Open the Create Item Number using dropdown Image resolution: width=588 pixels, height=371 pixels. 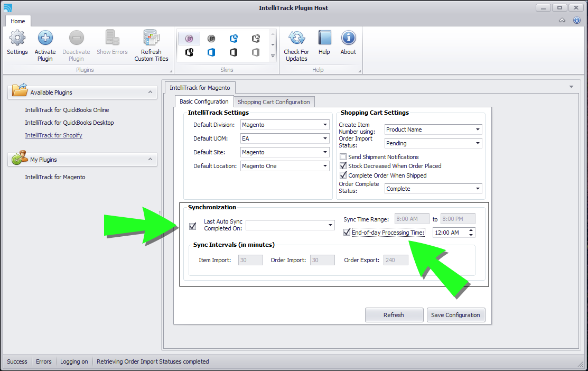[x=478, y=129]
